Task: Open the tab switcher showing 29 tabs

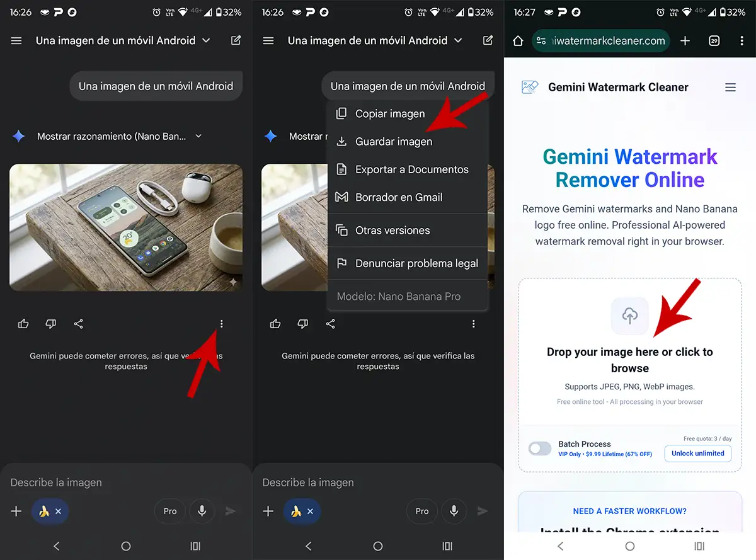Action: (x=714, y=41)
